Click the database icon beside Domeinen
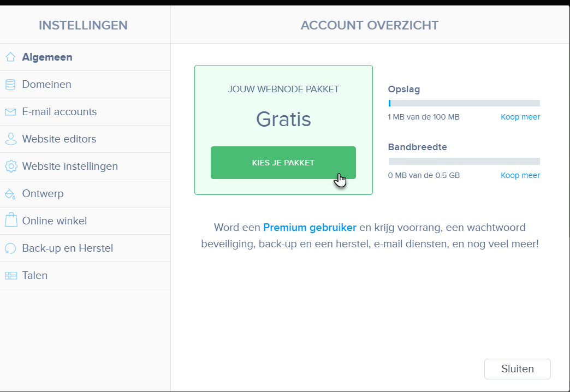570x392 pixels. tap(10, 85)
